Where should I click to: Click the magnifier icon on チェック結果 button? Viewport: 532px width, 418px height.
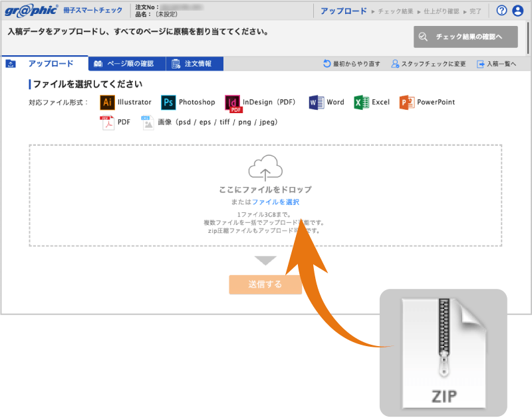[x=423, y=37]
